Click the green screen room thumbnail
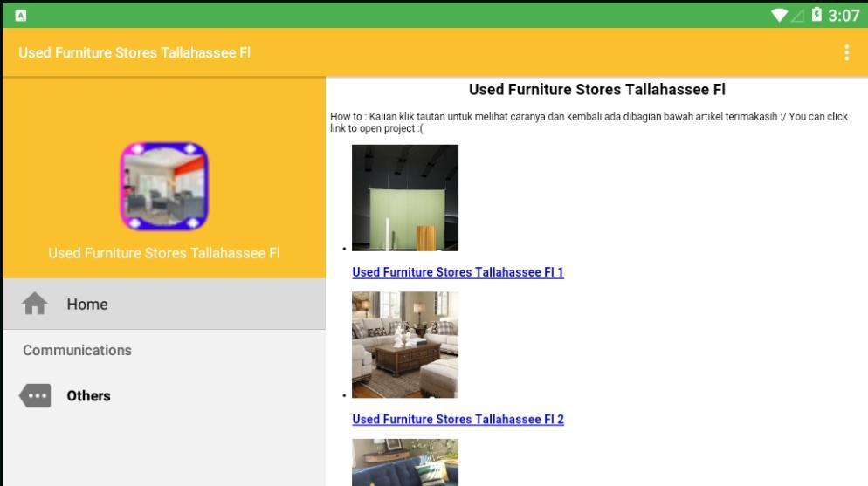868x486 pixels. tap(405, 198)
